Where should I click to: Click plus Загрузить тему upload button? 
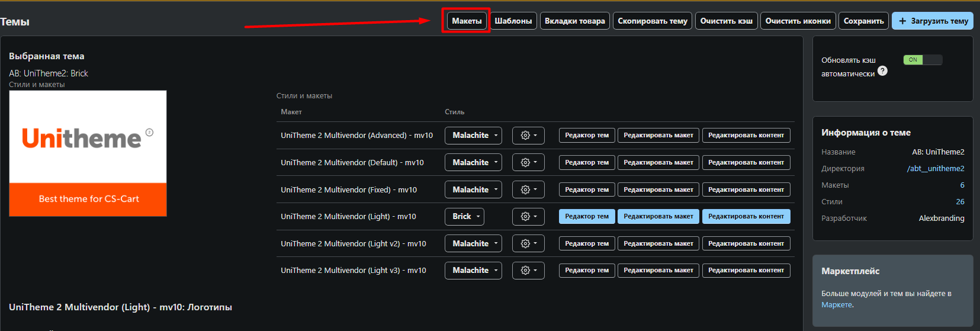pyautogui.click(x=933, y=21)
